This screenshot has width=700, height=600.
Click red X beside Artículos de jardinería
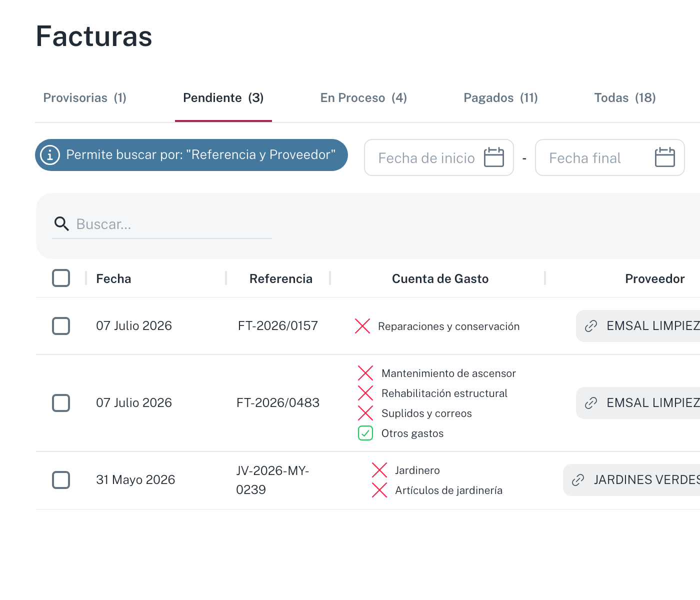tap(379, 490)
